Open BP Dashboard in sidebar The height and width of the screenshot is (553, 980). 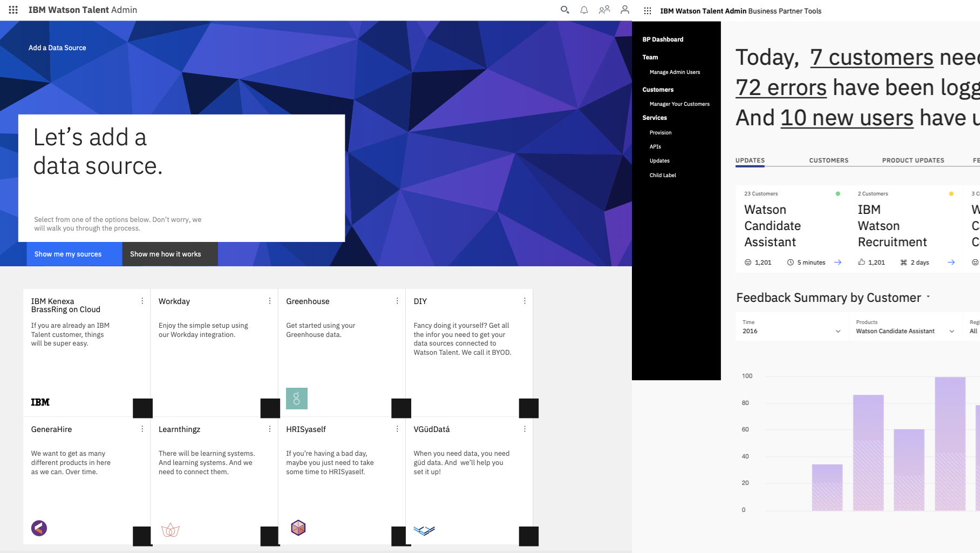click(x=663, y=39)
